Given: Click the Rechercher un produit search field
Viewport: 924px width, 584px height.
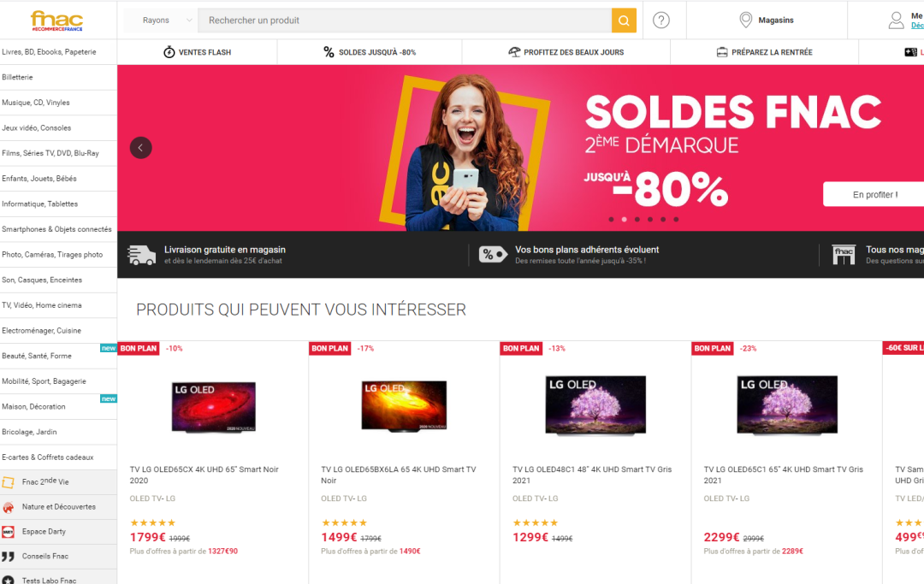Looking at the screenshot, I should click(405, 21).
